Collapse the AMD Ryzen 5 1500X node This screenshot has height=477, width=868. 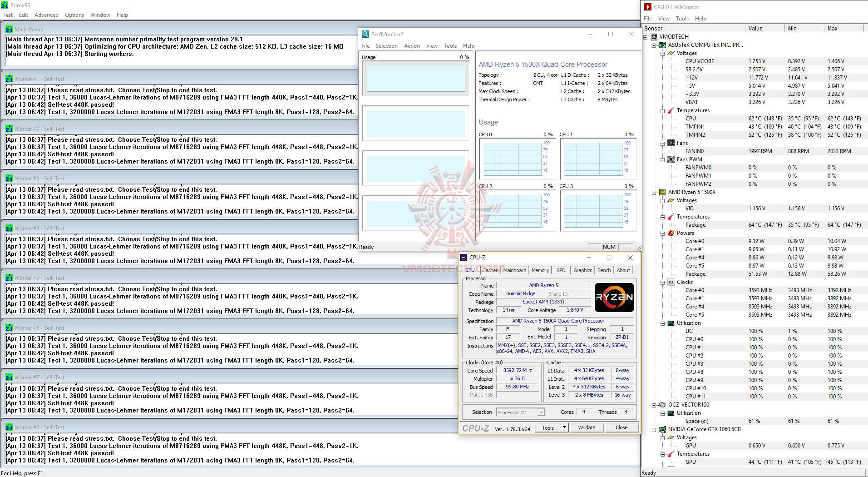[x=654, y=192]
